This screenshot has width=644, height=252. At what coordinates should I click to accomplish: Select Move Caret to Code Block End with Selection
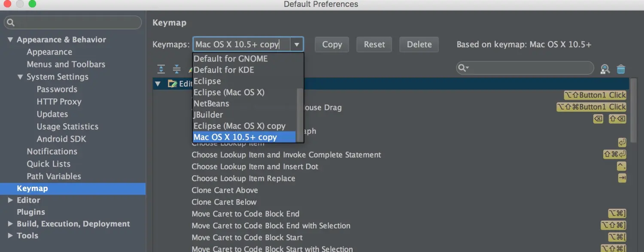coord(271,226)
